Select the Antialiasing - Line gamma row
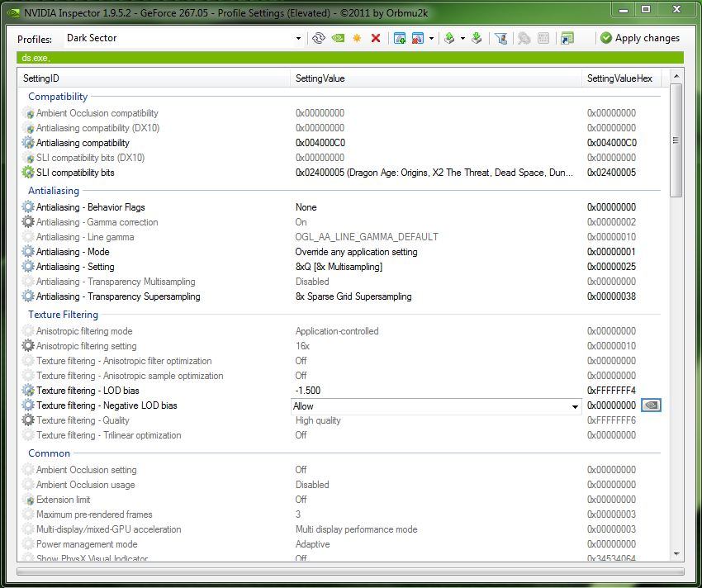 pos(340,237)
